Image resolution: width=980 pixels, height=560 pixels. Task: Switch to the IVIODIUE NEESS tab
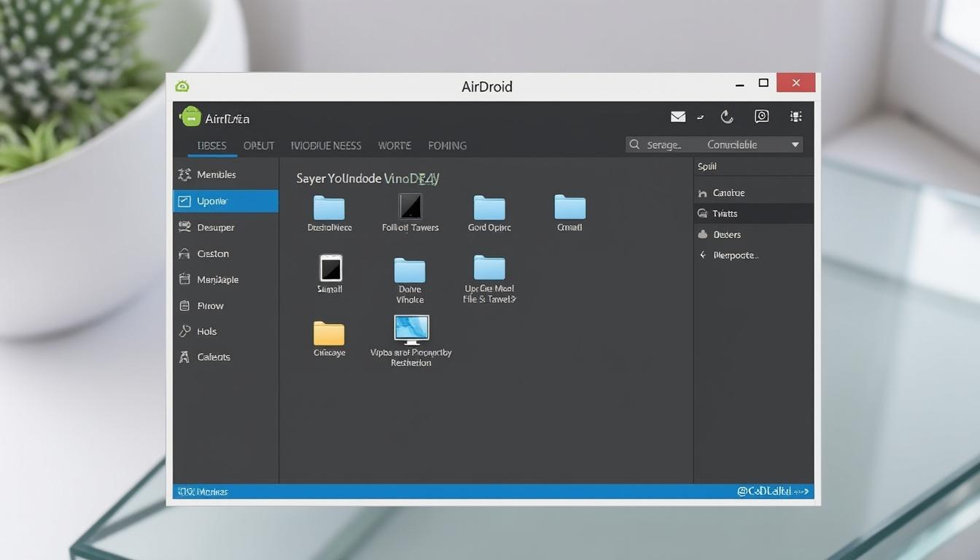tap(326, 146)
